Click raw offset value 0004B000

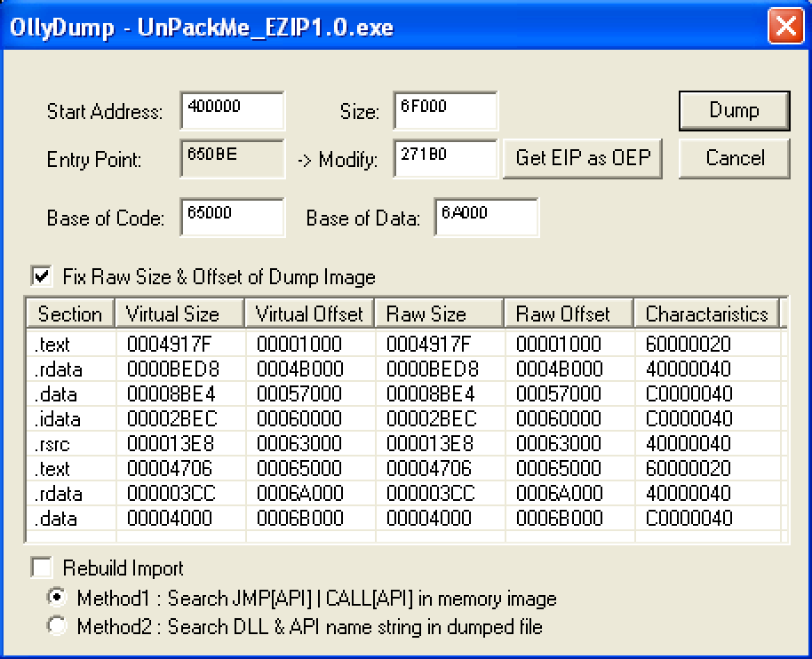pyautogui.click(x=559, y=369)
